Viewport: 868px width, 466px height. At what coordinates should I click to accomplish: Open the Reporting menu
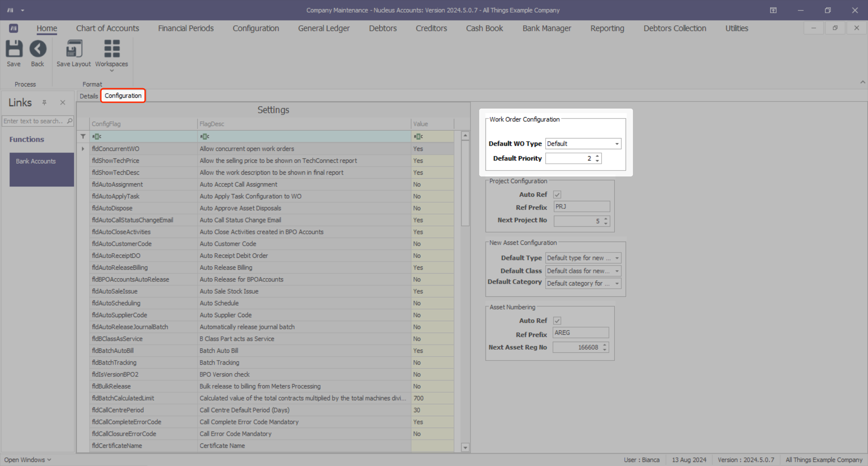[x=607, y=29]
